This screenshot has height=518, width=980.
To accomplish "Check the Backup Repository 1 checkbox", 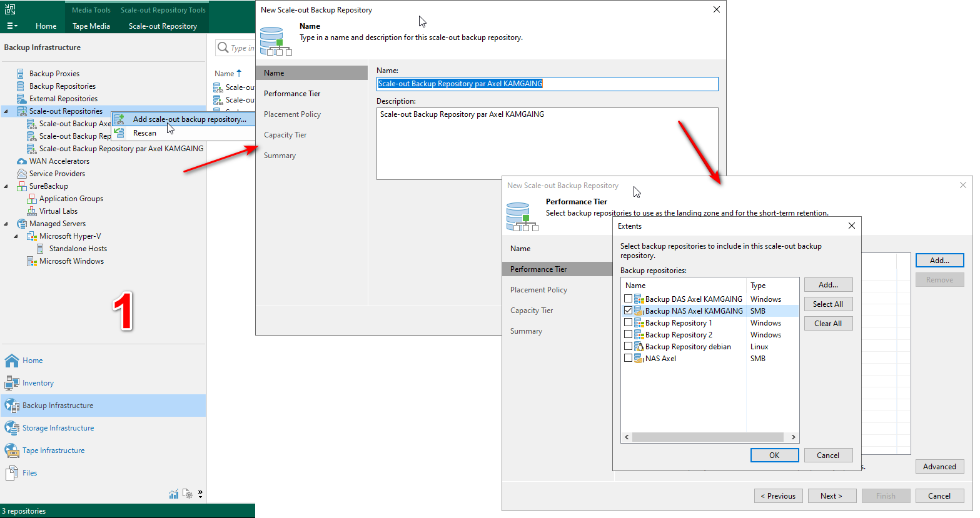I will click(x=628, y=322).
